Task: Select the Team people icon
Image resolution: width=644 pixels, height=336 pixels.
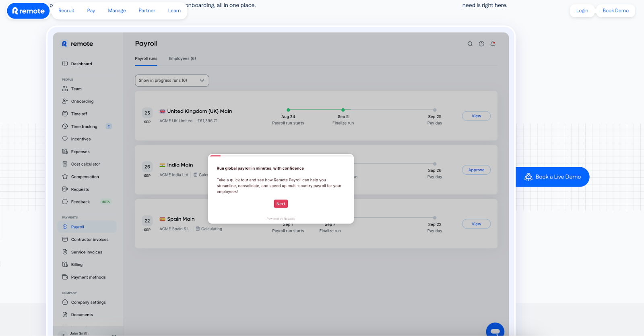Action: (x=65, y=89)
